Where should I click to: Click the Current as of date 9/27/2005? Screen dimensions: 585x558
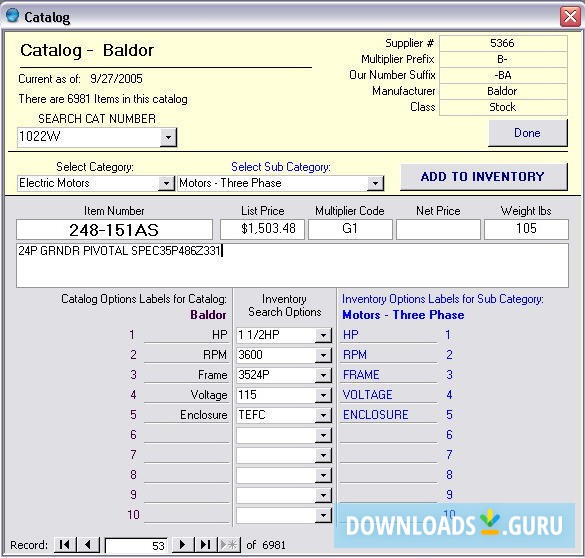pos(116,79)
